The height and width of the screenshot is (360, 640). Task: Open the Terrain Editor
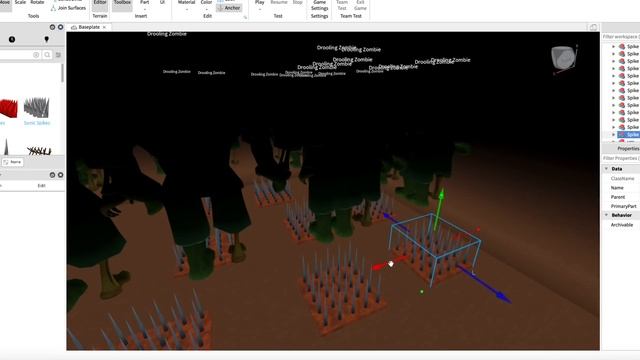100,5
